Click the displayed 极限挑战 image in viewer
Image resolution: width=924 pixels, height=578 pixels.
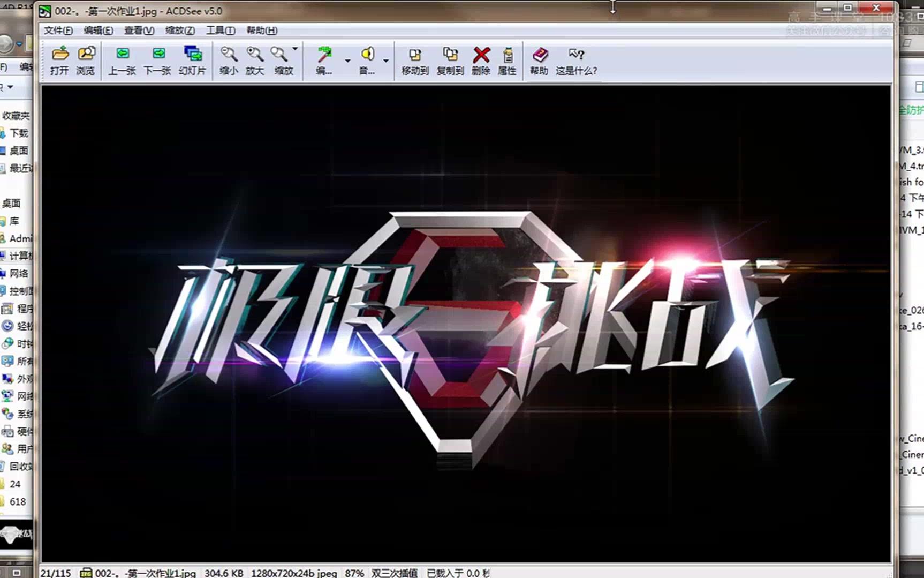466,324
